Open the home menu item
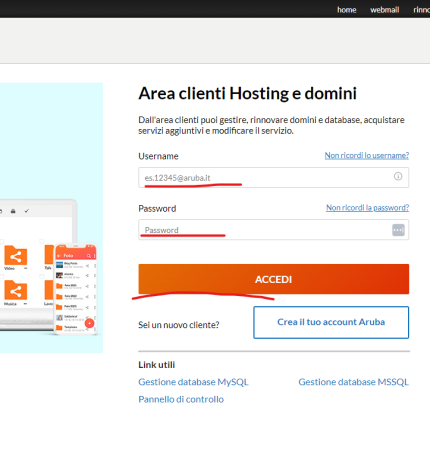This screenshot has height=450, width=430. tap(347, 10)
